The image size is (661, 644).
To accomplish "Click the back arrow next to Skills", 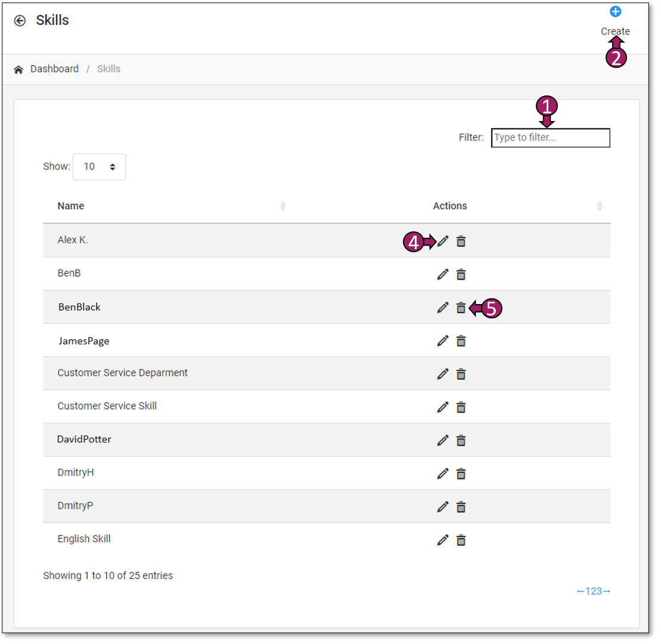I will 20,21.
